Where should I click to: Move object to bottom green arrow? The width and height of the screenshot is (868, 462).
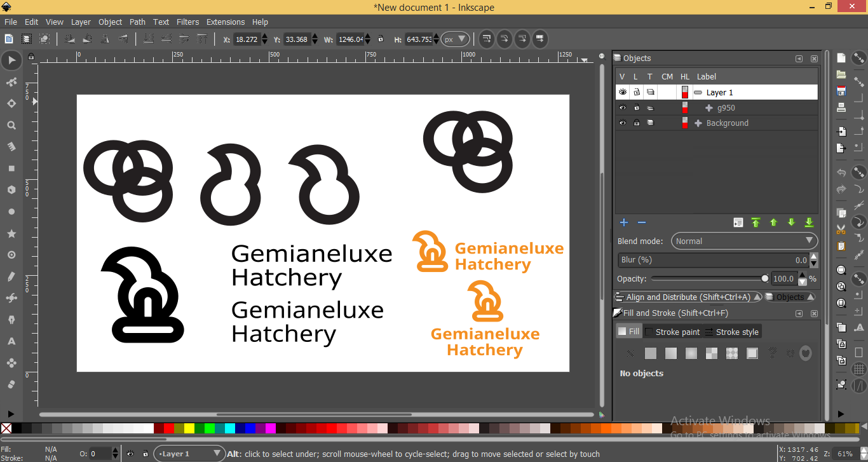[x=809, y=222]
